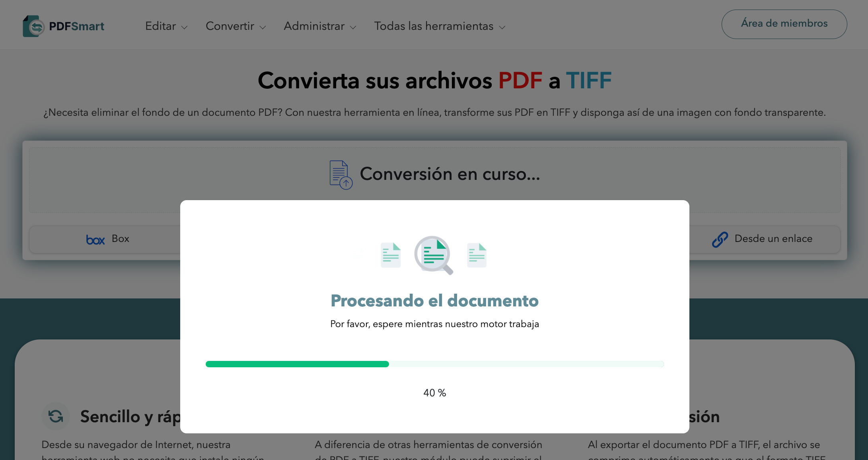Select the right document icon in the processing dialog
Screen dimensions: 868x460
click(477, 255)
